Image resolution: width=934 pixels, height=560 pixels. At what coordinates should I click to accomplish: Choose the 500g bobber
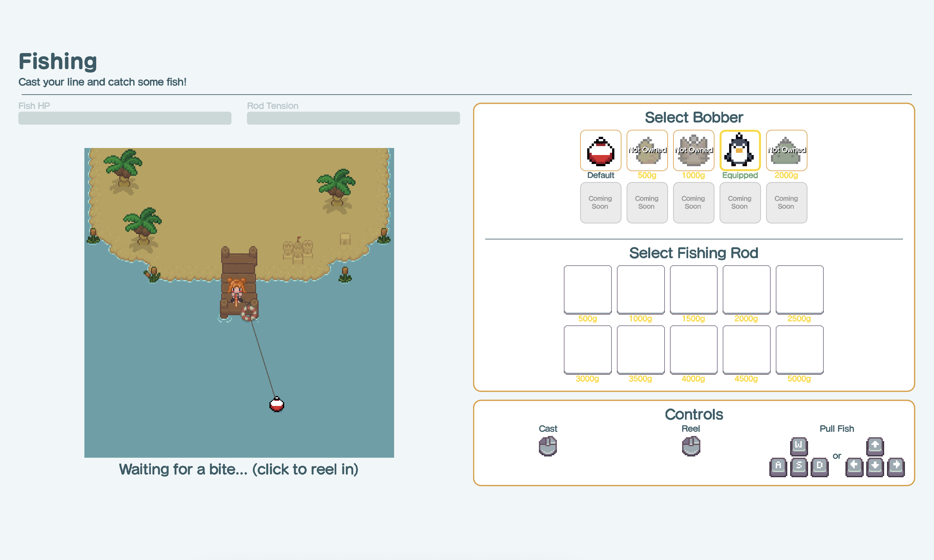coord(647,151)
